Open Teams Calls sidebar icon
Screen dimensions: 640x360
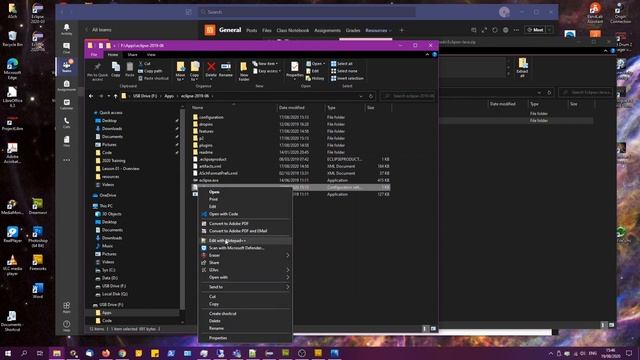click(x=67, y=123)
